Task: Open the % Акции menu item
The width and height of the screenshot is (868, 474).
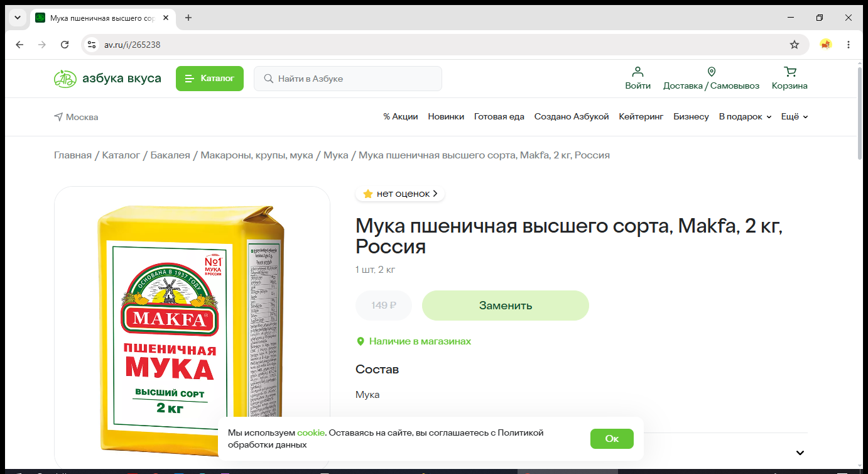Action: tap(401, 117)
